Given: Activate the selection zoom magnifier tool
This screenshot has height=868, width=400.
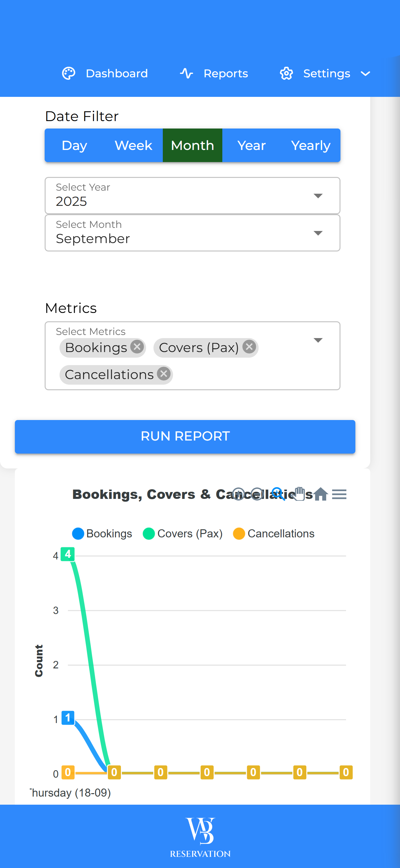Looking at the screenshot, I should (x=278, y=494).
